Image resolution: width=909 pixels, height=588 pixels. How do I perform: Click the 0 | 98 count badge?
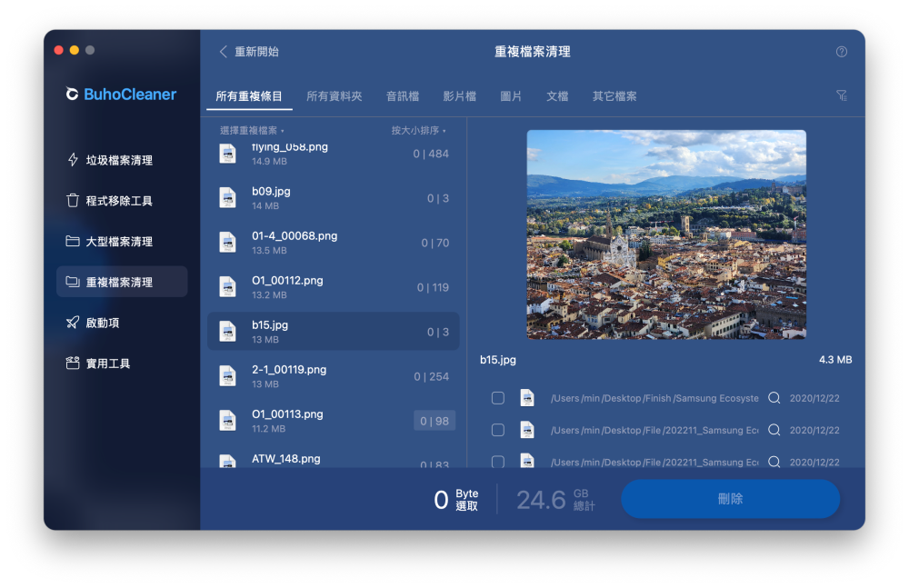click(x=435, y=421)
